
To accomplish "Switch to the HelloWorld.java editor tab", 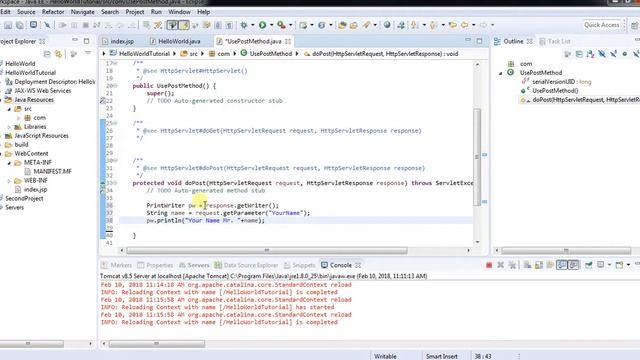I will 175,41.
